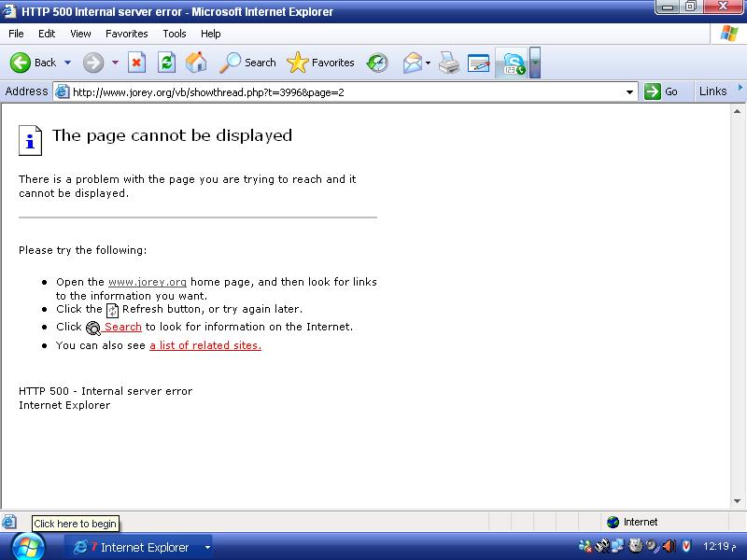The height and width of the screenshot is (560, 747).
Task: Open the Windows Start orb
Action: (29, 546)
